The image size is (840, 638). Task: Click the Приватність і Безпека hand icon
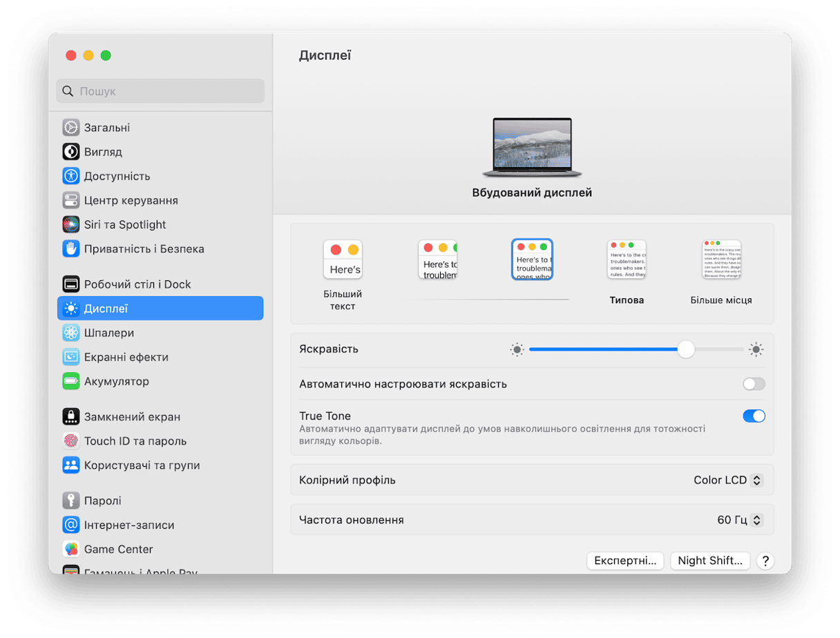point(71,249)
